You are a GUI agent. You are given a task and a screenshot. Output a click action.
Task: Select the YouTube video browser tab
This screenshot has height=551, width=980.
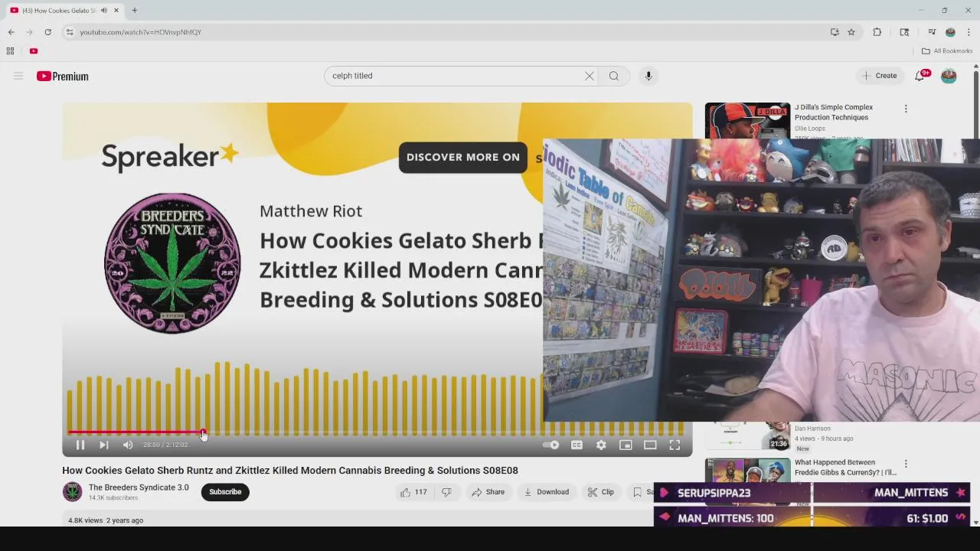65,11
